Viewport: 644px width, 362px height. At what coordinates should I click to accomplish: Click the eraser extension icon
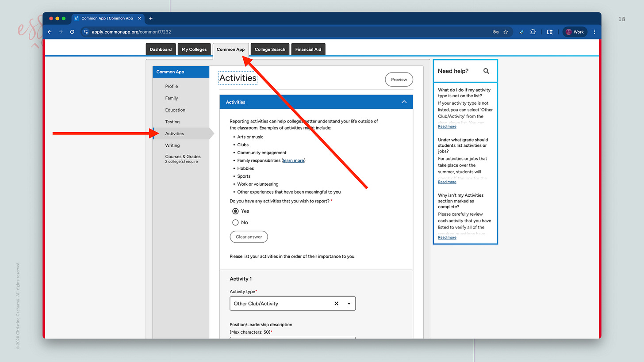coord(521,32)
